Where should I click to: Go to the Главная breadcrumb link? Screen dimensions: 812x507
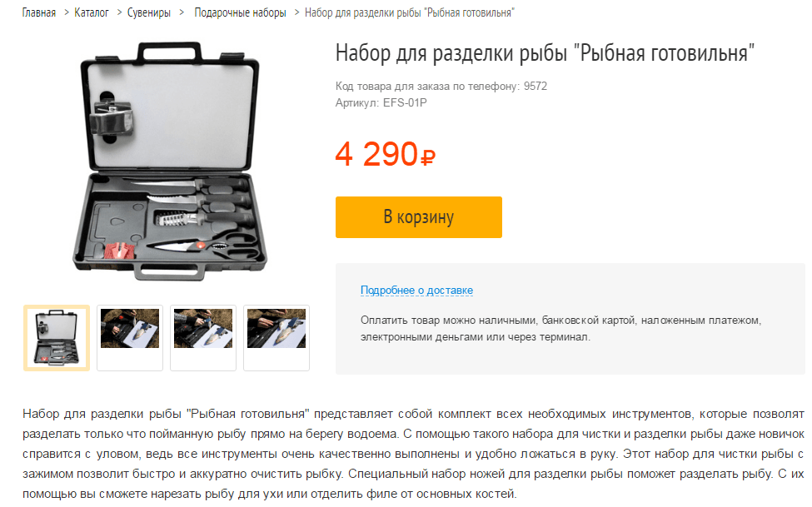pos(39,12)
